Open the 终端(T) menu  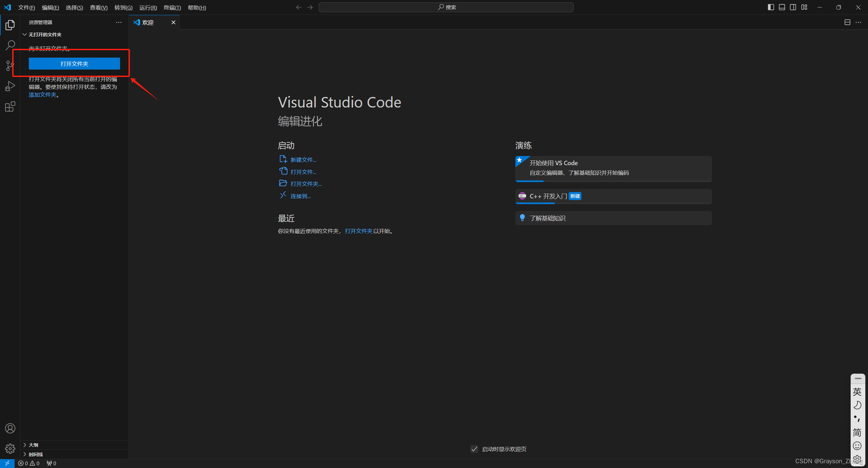click(172, 7)
